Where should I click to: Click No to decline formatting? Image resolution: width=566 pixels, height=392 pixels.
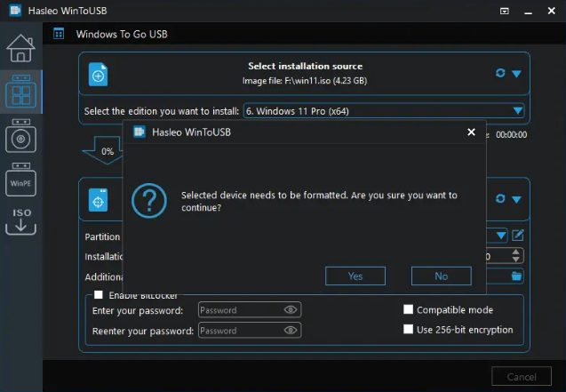coord(441,276)
